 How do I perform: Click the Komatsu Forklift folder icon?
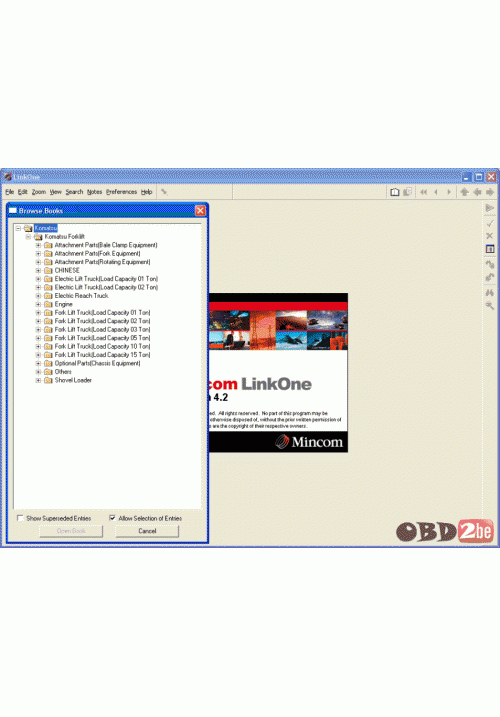[38, 237]
